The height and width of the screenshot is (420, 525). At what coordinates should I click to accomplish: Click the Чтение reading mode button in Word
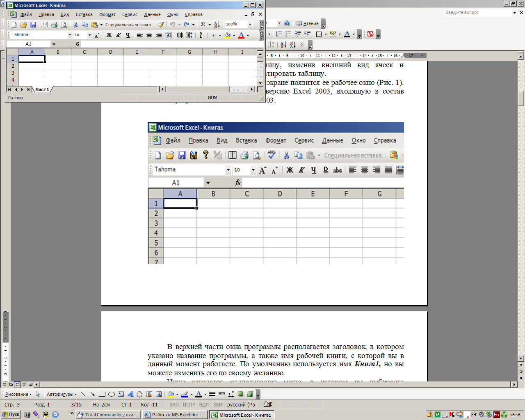(x=308, y=23)
